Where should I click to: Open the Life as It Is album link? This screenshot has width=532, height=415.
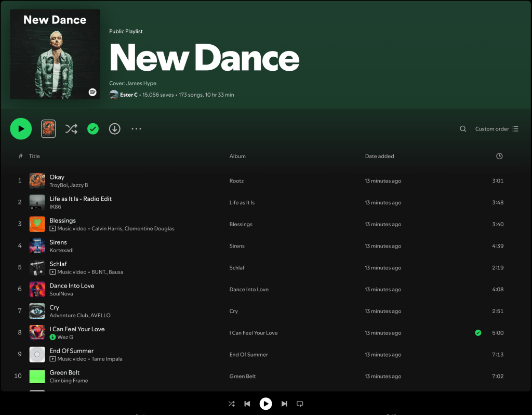click(x=242, y=203)
